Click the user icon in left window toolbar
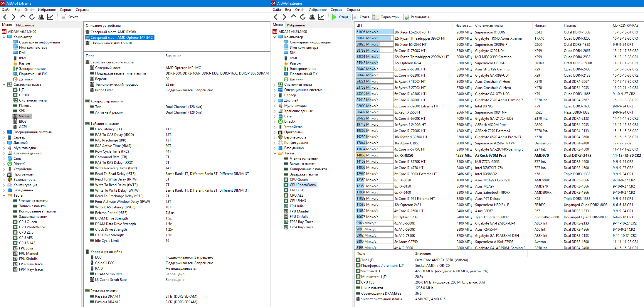Screen dimensions: 644x307 (x=41, y=17)
